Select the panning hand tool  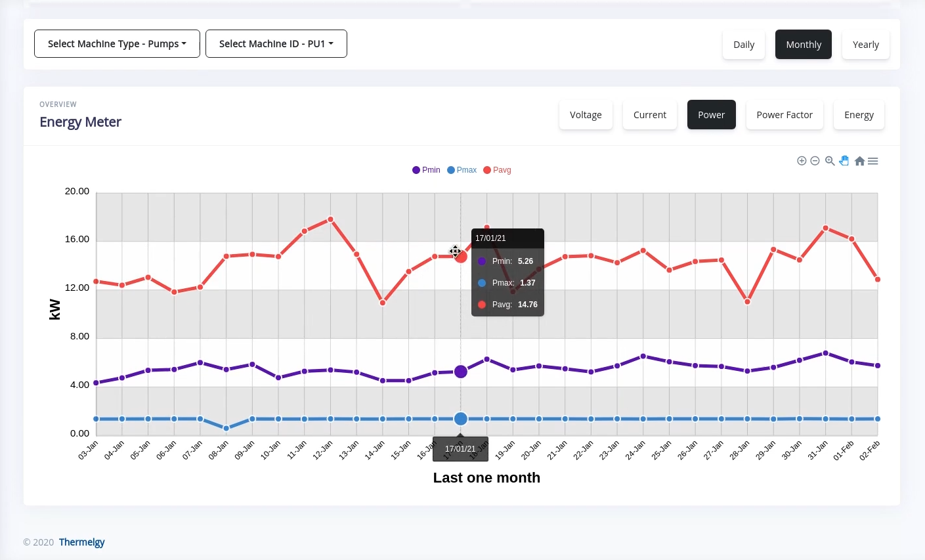[x=844, y=161]
